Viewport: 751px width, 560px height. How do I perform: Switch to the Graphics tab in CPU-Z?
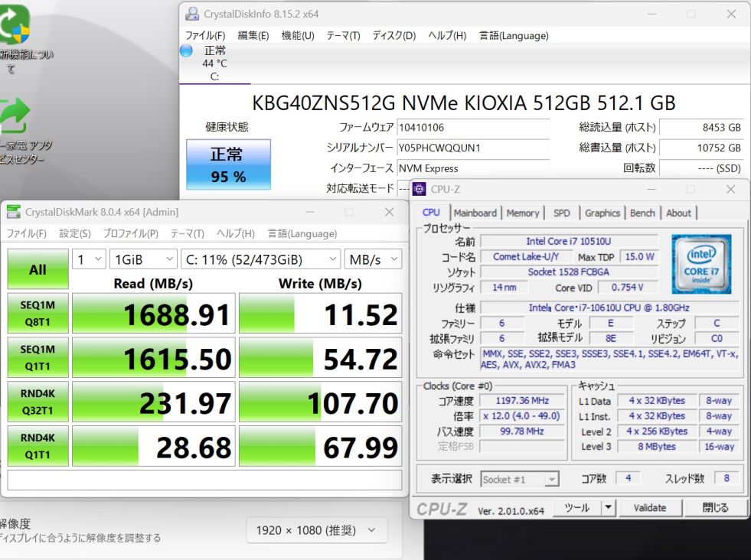[x=602, y=213]
